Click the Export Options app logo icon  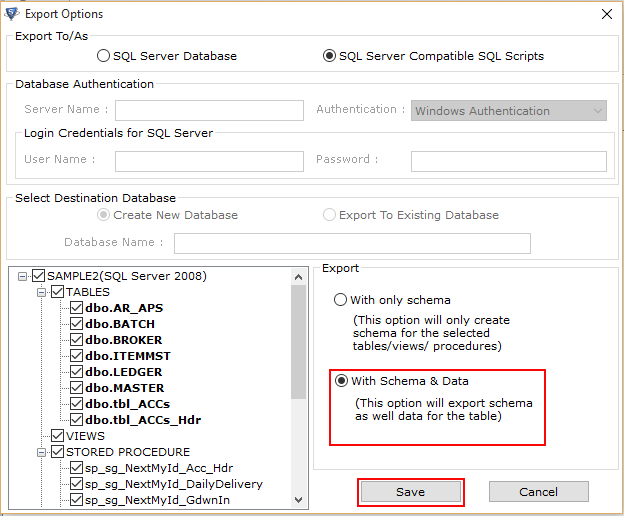[x=11, y=14]
